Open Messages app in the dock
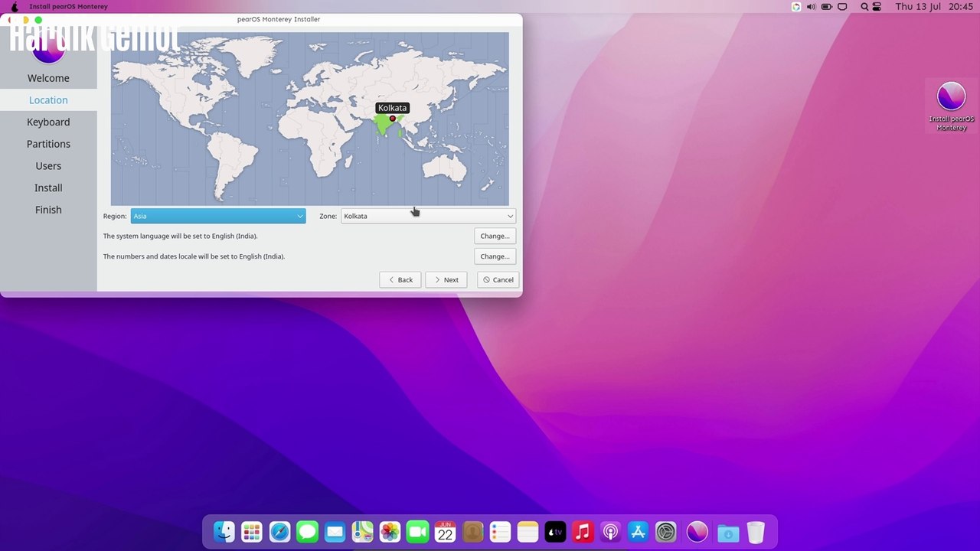Screen dimensions: 980x551 coord(307,531)
